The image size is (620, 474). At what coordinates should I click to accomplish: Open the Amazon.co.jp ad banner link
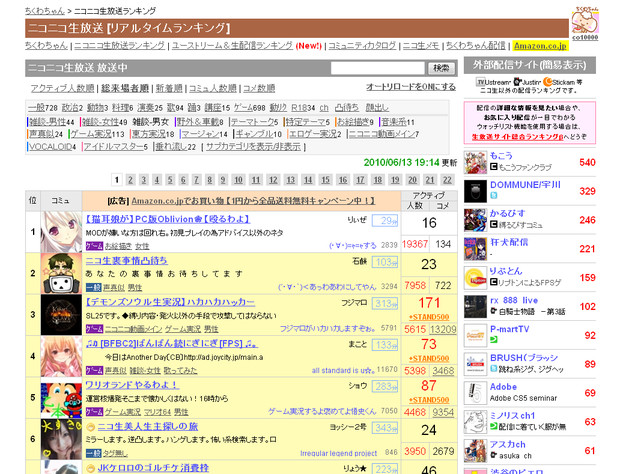(253, 201)
